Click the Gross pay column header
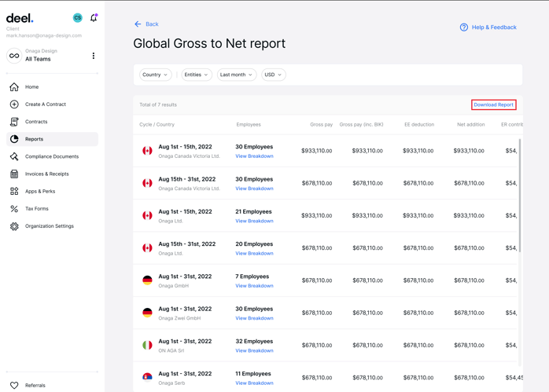This screenshot has width=549, height=392. pos(321,124)
